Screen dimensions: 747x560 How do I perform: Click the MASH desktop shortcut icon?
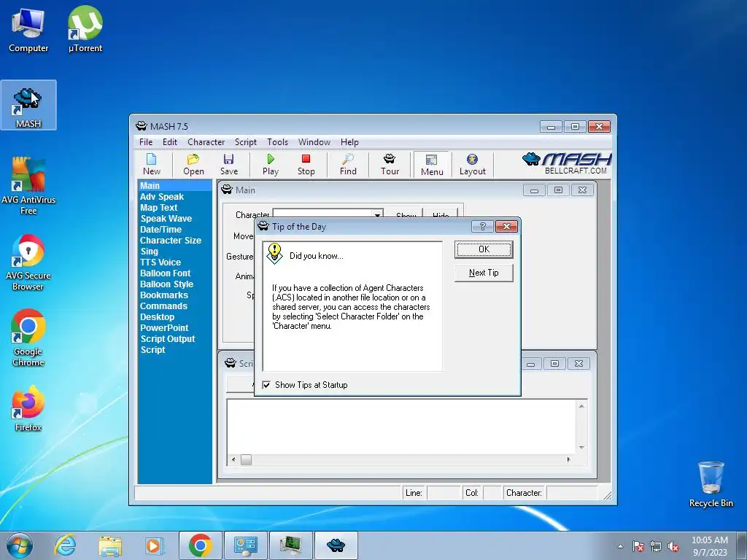28,105
